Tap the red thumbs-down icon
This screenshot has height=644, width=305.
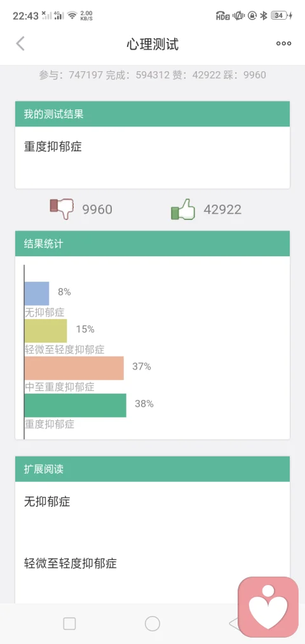[62, 209]
